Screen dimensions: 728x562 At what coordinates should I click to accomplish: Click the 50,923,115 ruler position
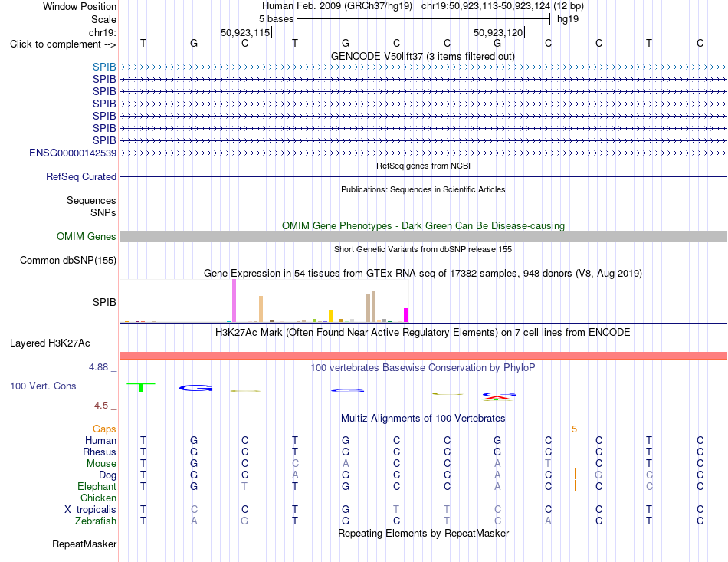click(245, 32)
